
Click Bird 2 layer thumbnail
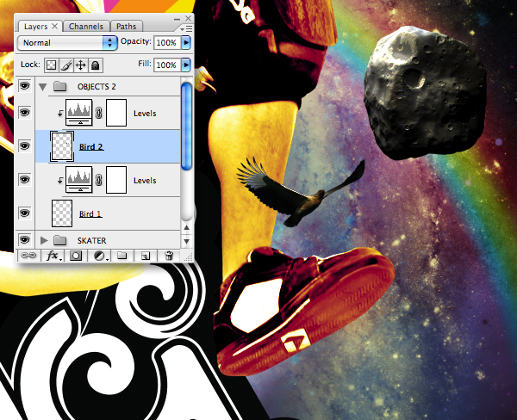click(62, 146)
